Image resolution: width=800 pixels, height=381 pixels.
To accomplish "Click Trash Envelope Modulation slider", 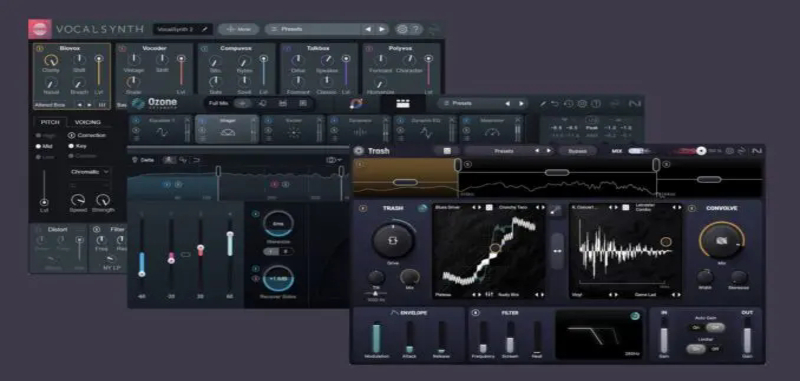I will click(377, 337).
